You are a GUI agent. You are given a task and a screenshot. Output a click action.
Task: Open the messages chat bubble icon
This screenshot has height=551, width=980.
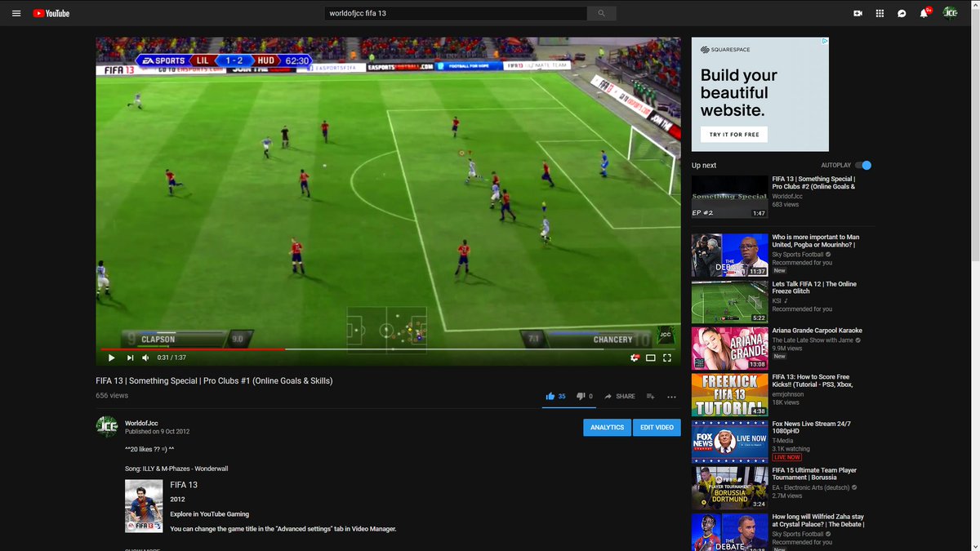[x=902, y=13]
